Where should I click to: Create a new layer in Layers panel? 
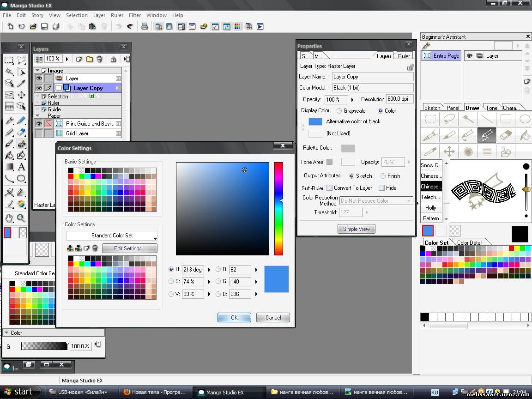(x=79, y=59)
